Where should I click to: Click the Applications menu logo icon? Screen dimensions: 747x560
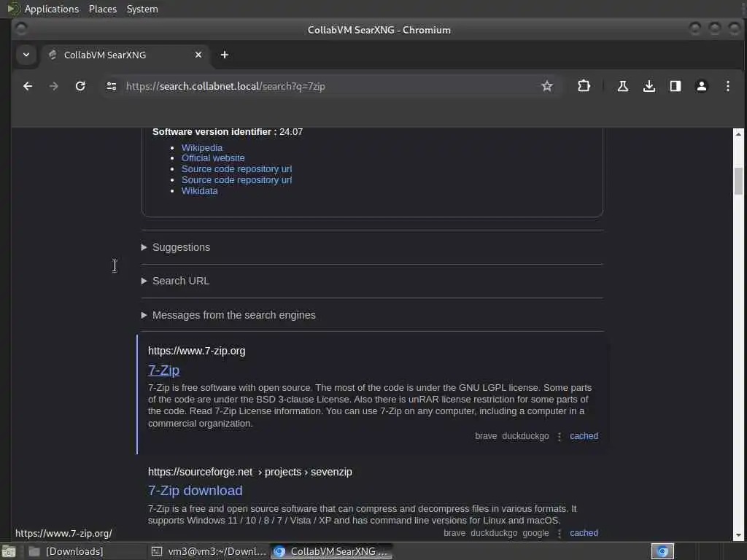pyautogui.click(x=13, y=9)
